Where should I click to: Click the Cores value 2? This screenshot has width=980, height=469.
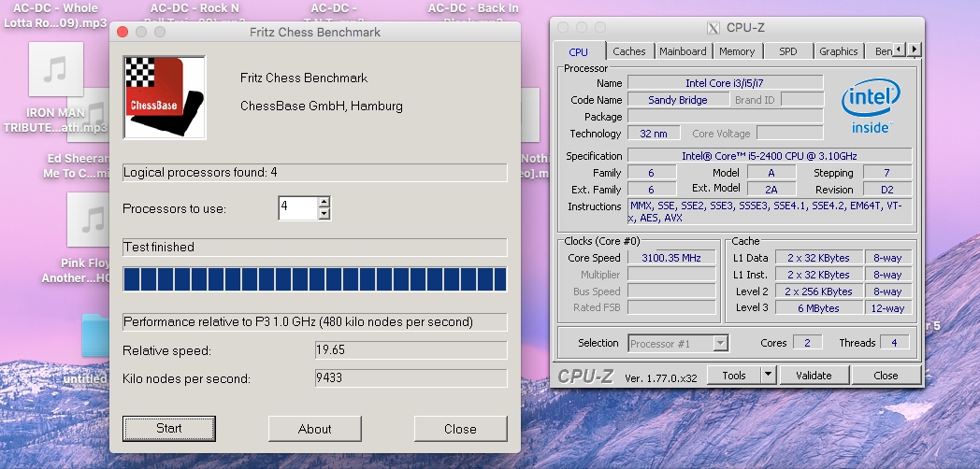point(808,342)
